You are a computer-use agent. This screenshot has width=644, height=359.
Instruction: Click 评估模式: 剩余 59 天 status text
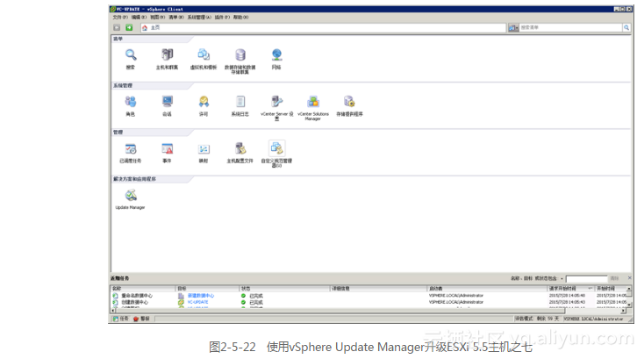537,319
